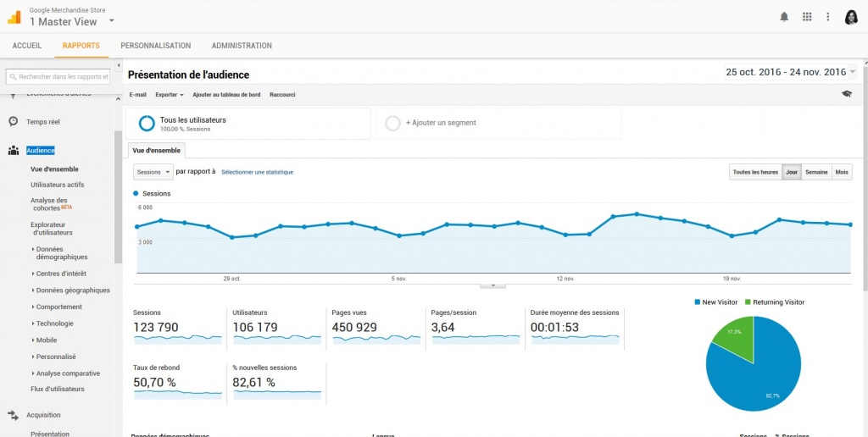868x437 pixels.
Task: Click the blue New Visitor legend swatch
Action: tap(697, 302)
